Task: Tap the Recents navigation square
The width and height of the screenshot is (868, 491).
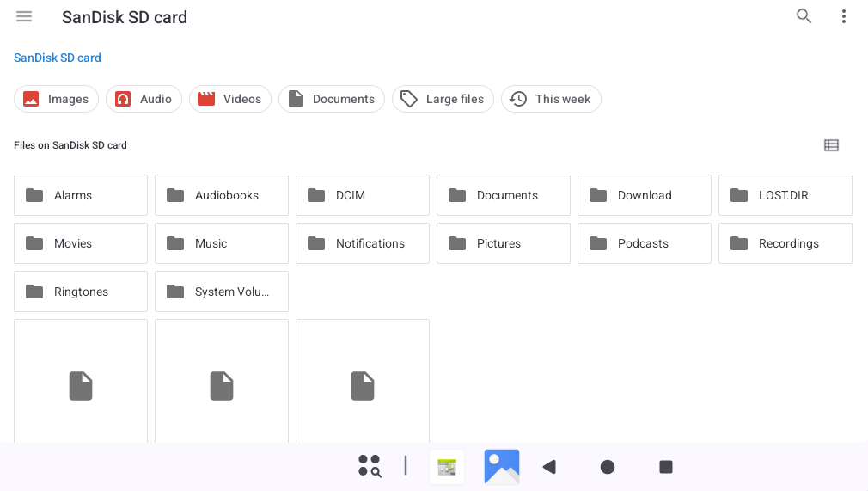Action: [x=666, y=467]
